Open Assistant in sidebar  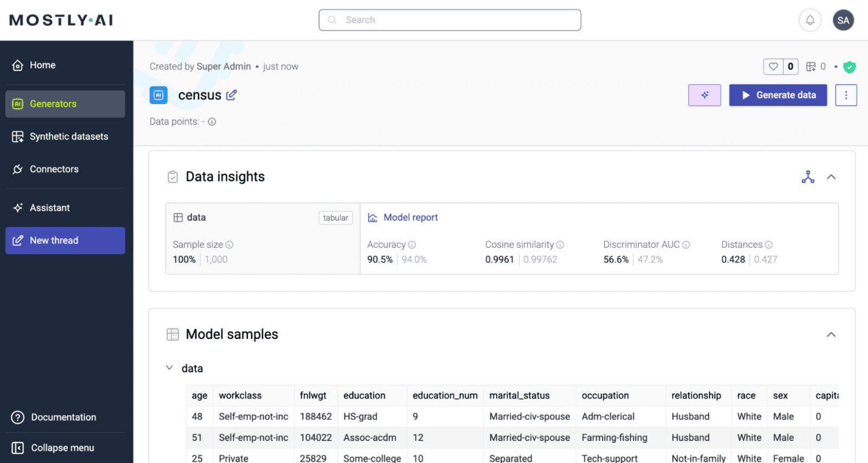65,208
